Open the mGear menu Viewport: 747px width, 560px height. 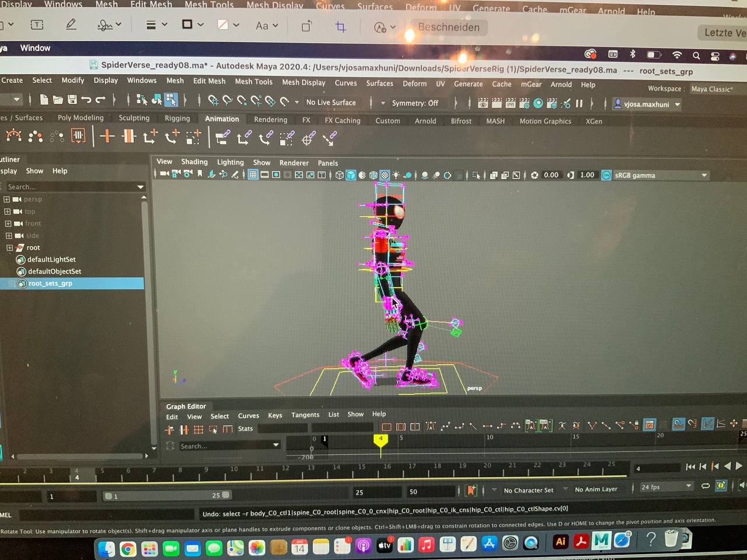pyautogui.click(x=531, y=84)
